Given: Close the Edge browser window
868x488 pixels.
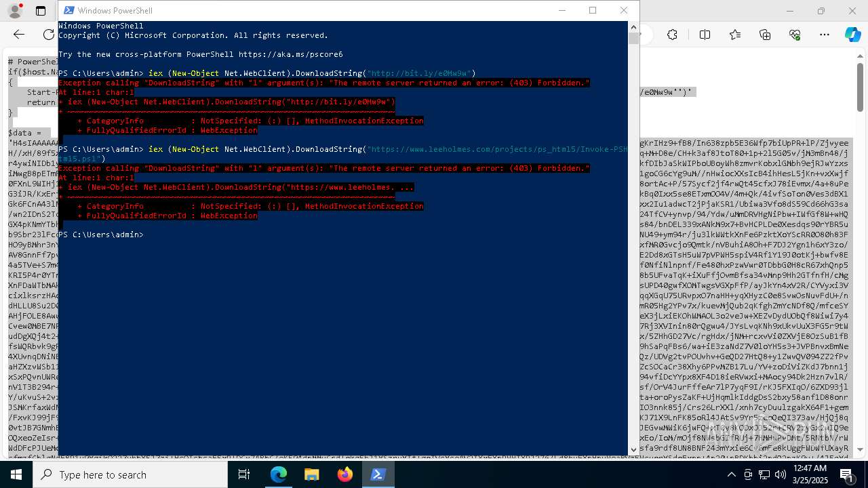Looking at the screenshot, I should pyautogui.click(x=852, y=11).
